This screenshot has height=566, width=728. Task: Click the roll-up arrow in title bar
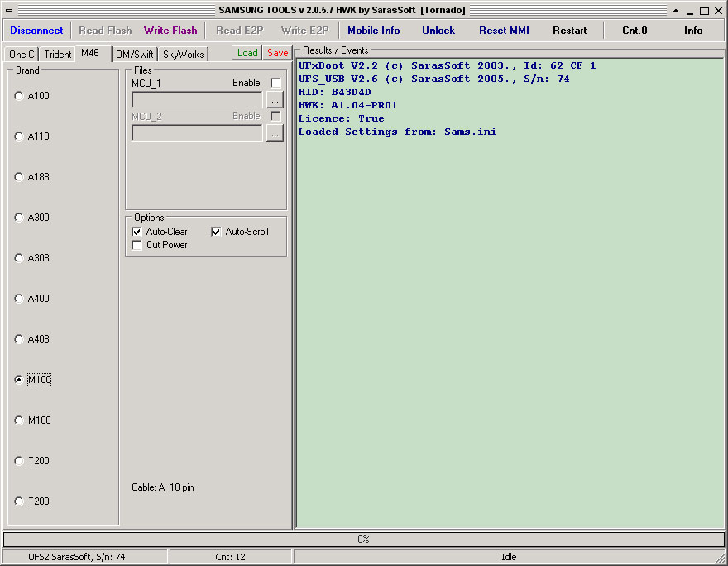[676, 10]
